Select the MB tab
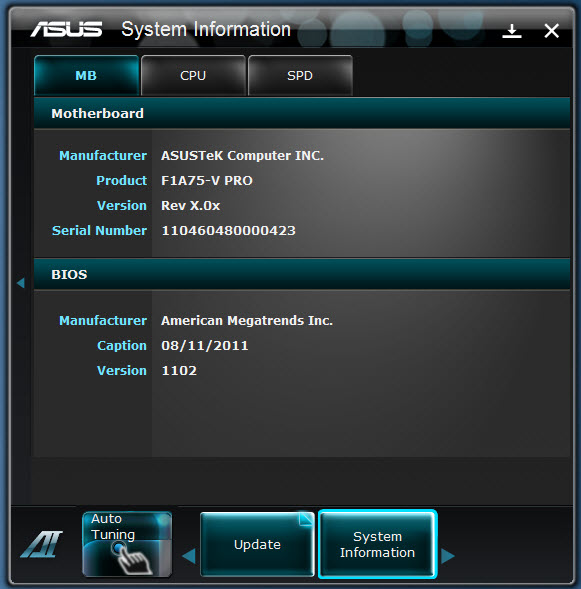Image resolution: width=581 pixels, height=589 pixels. [x=86, y=75]
